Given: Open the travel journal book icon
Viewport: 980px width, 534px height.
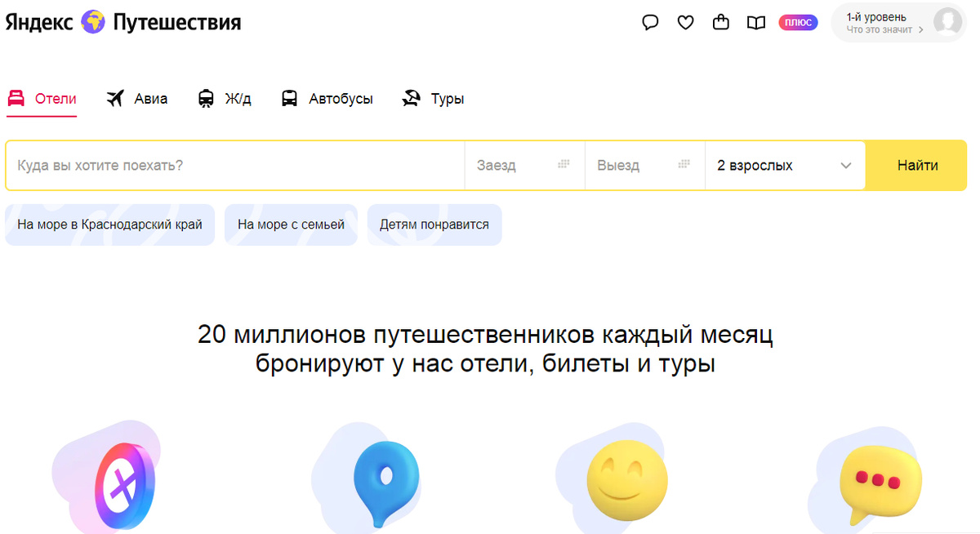Looking at the screenshot, I should (x=756, y=23).
